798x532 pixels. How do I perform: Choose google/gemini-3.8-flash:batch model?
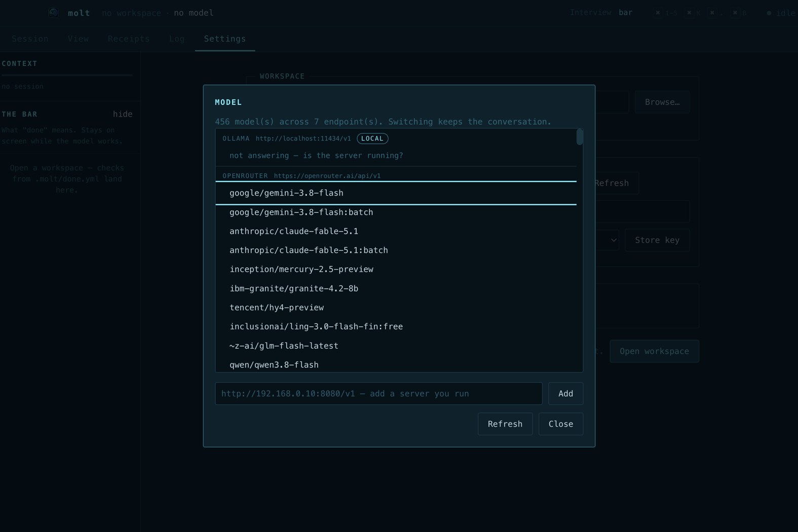coord(396,212)
